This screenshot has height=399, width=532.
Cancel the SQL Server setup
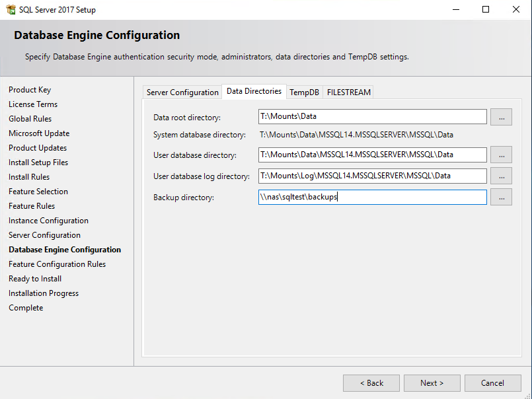pos(492,383)
